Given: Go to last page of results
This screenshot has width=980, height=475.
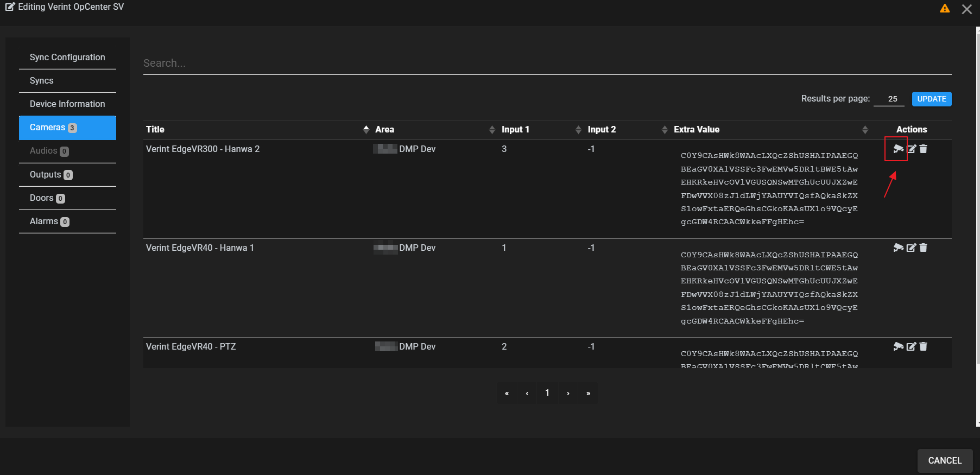Looking at the screenshot, I should pyautogui.click(x=588, y=393).
